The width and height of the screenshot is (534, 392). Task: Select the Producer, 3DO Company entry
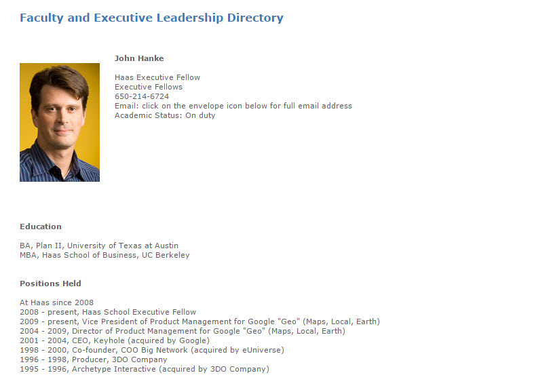94,359
